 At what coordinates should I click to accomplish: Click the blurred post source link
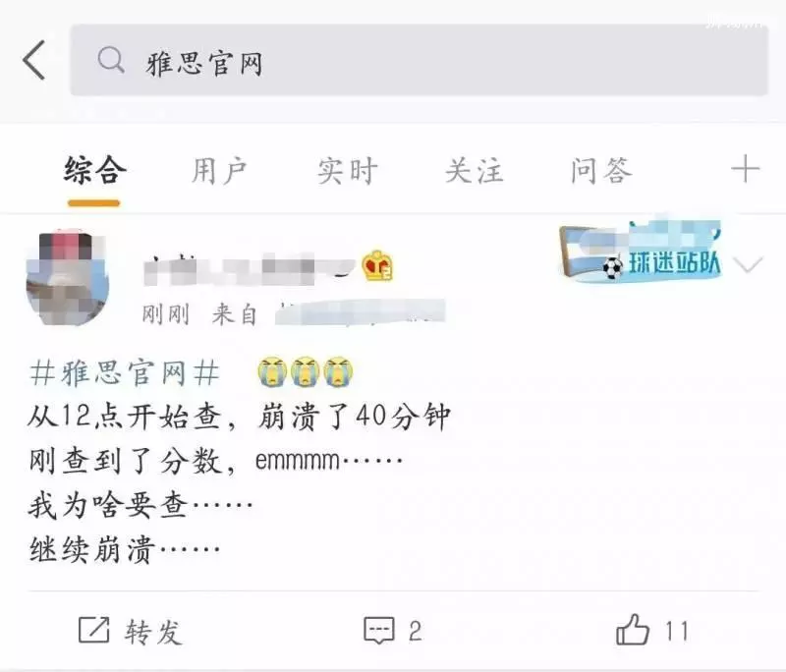point(361,312)
